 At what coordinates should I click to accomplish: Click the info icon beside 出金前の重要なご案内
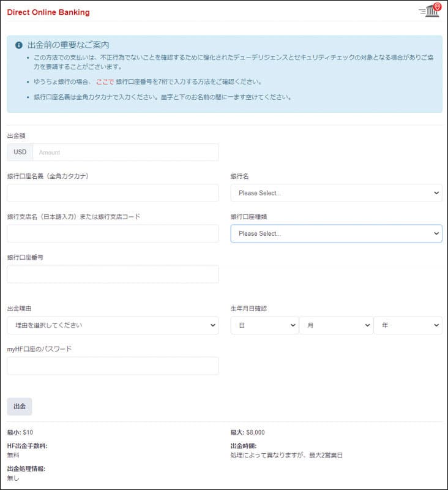pyautogui.click(x=19, y=45)
